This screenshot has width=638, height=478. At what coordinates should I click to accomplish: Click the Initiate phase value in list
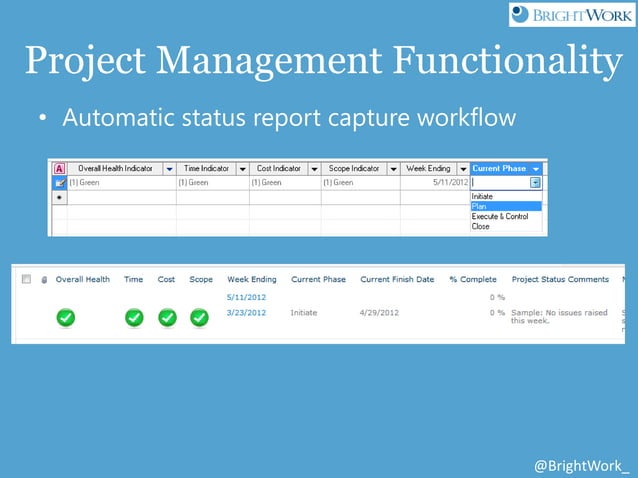(304, 313)
